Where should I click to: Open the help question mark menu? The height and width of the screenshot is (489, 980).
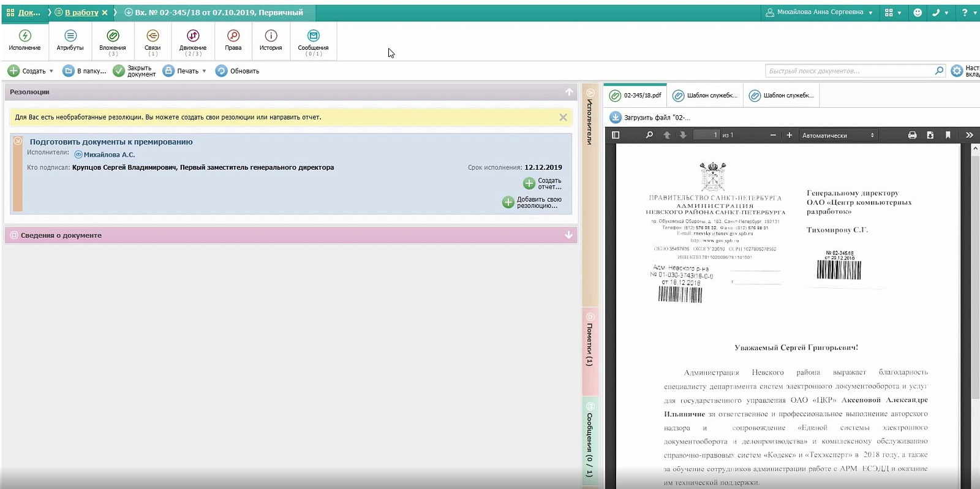(x=967, y=12)
